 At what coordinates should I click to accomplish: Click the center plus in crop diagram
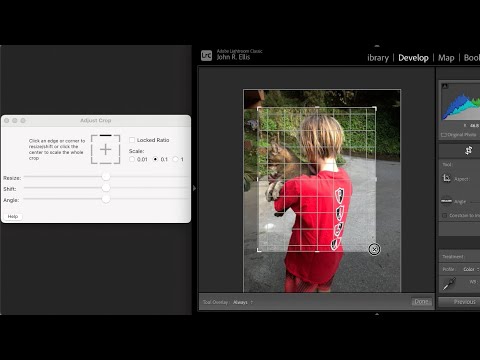(105, 149)
